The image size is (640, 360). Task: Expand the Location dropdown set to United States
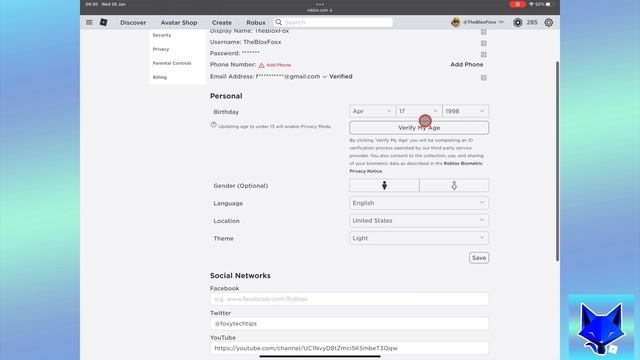pos(419,220)
